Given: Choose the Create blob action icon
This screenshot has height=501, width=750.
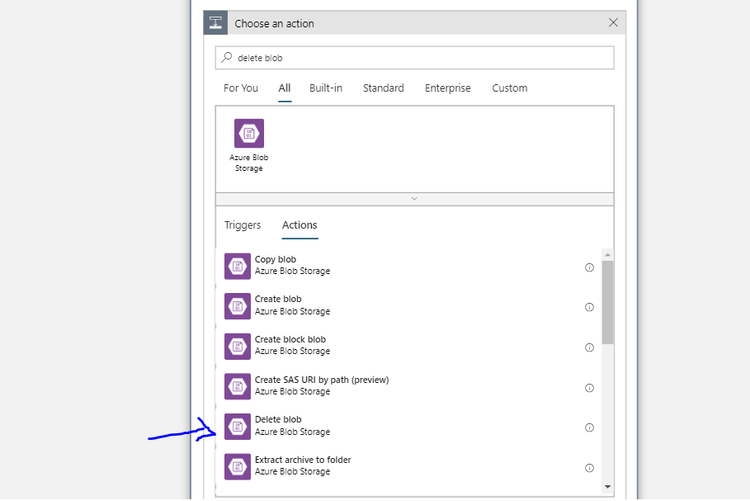Looking at the screenshot, I should tap(237, 306).
